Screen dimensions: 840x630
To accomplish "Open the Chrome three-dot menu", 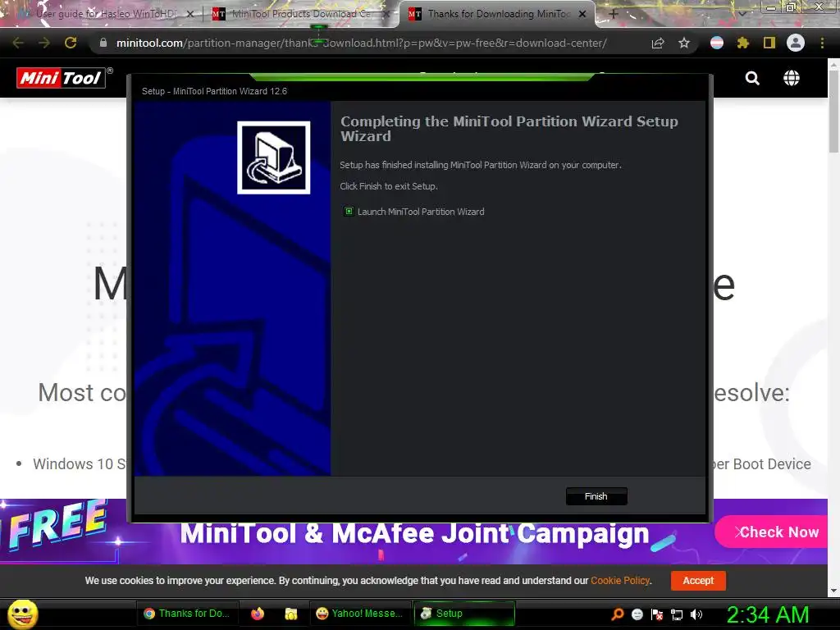I will pos(822,43).
